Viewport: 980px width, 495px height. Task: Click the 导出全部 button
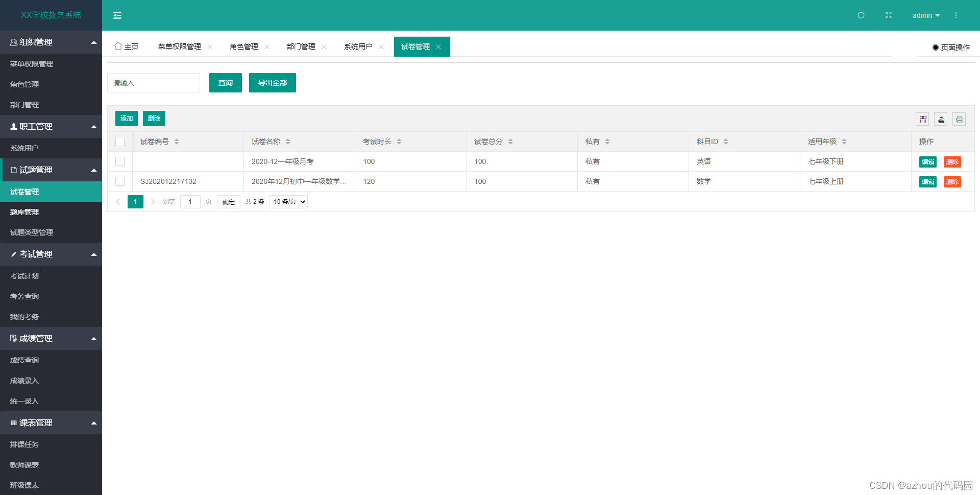coord(273,83)
